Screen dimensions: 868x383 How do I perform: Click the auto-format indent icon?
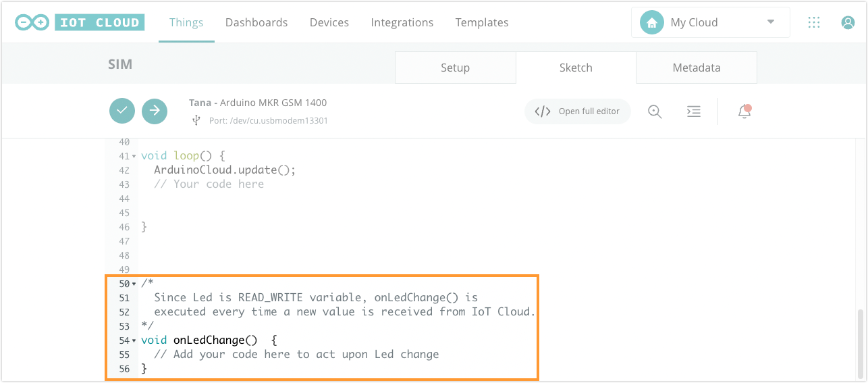(693, 111)
